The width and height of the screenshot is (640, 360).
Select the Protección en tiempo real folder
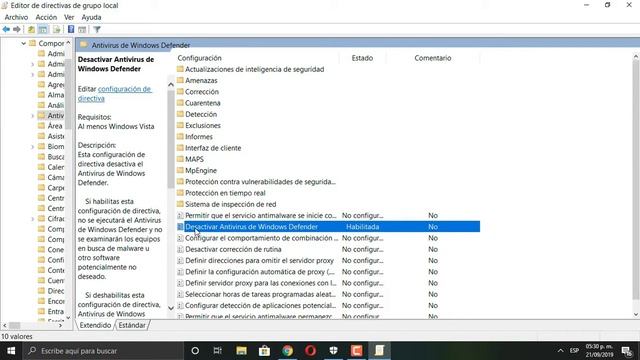(221, 193)
